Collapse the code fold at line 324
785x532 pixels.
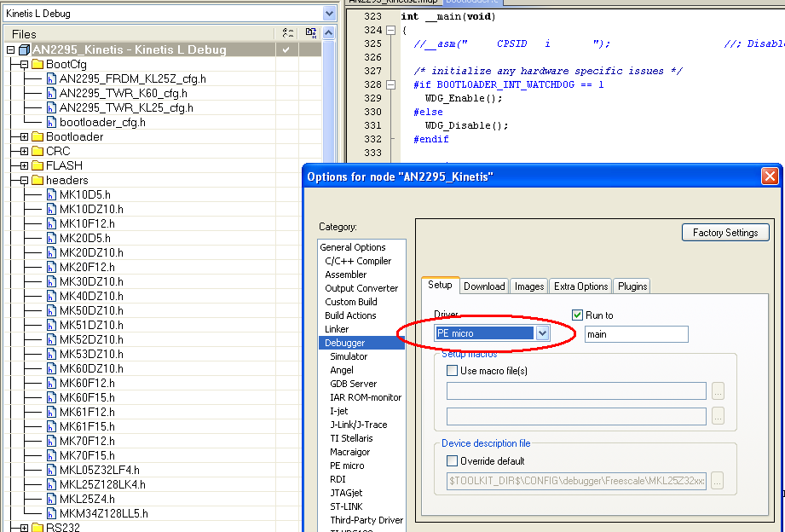[x=391, y=30]
